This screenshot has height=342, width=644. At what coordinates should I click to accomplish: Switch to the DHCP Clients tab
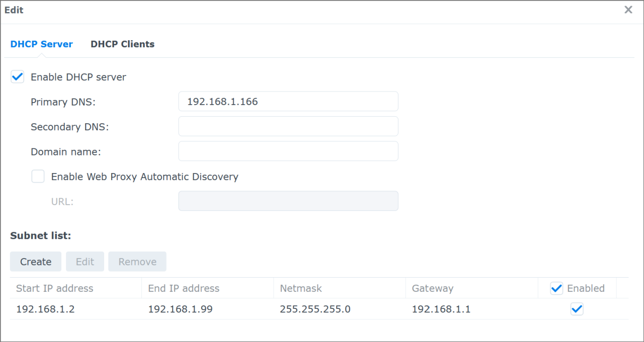tap(122, 44)
